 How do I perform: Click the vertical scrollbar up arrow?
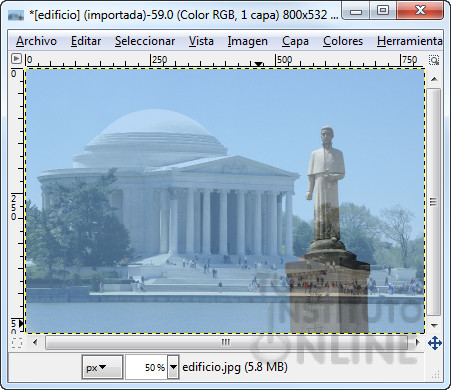point(434,79)
